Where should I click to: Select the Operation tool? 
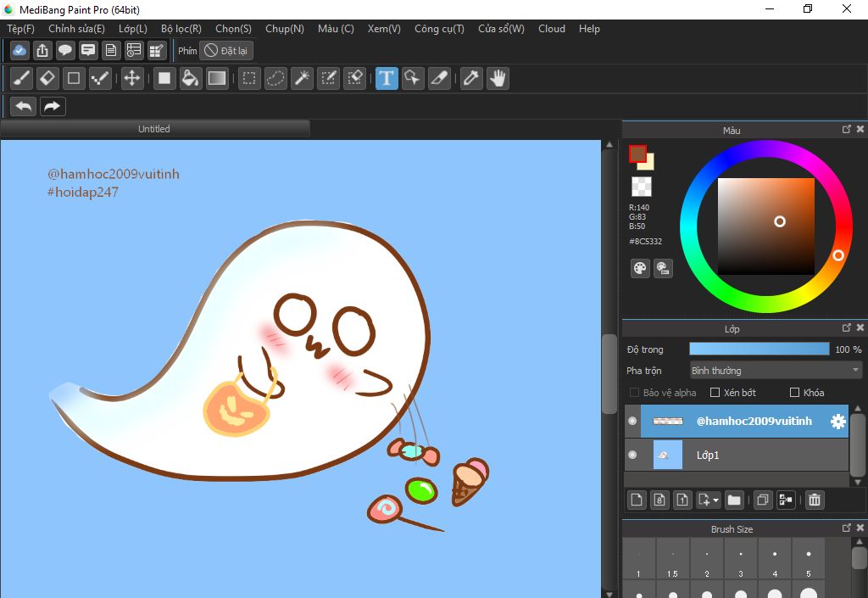pyautogui.click(x=413, y=78)
